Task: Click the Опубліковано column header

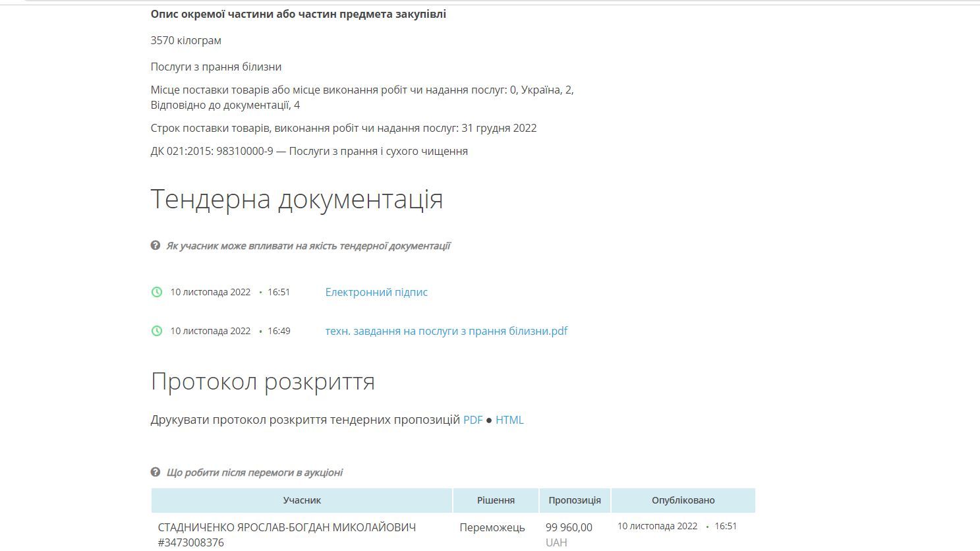Action: pyautogui.click(x=683, y=500)
